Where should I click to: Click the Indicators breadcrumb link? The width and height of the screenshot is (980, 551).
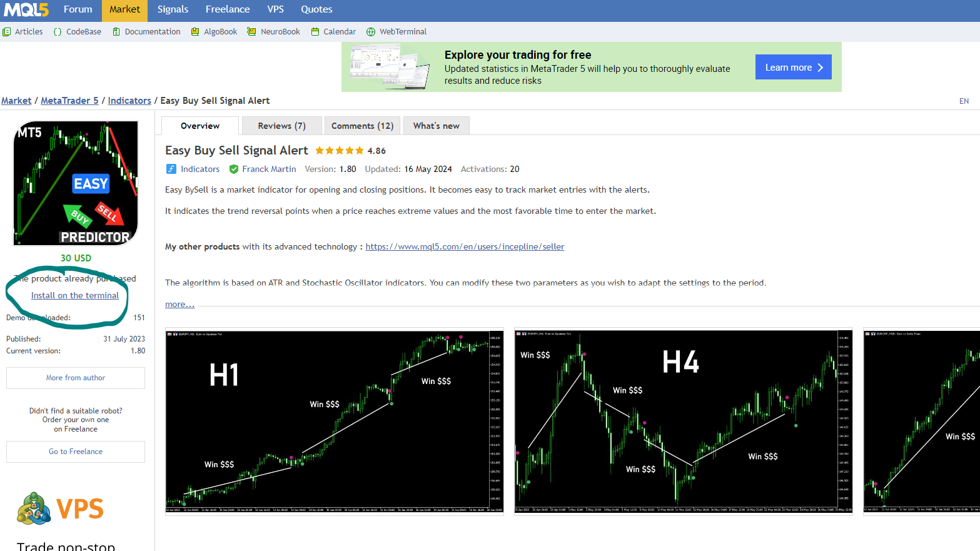129,101
